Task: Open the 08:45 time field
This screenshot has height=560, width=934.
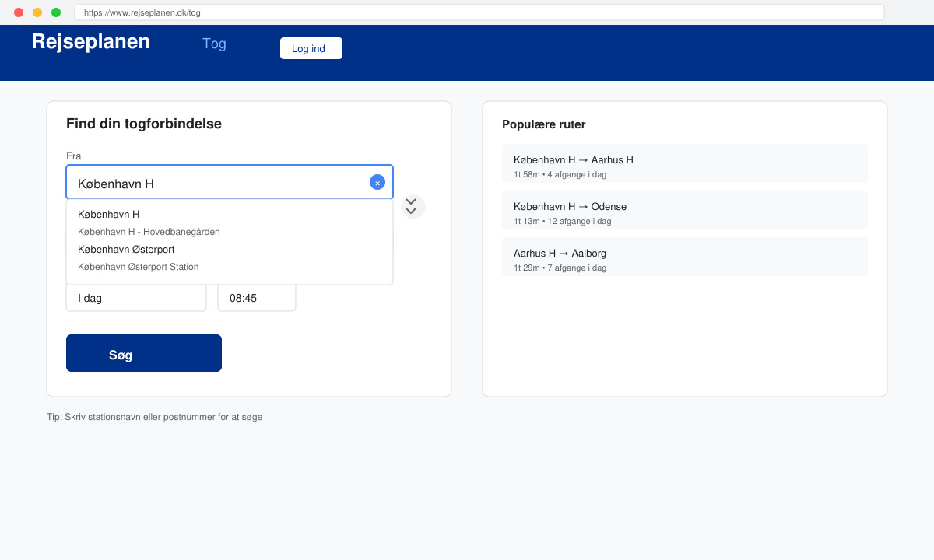Action: [x=257, y=298]
